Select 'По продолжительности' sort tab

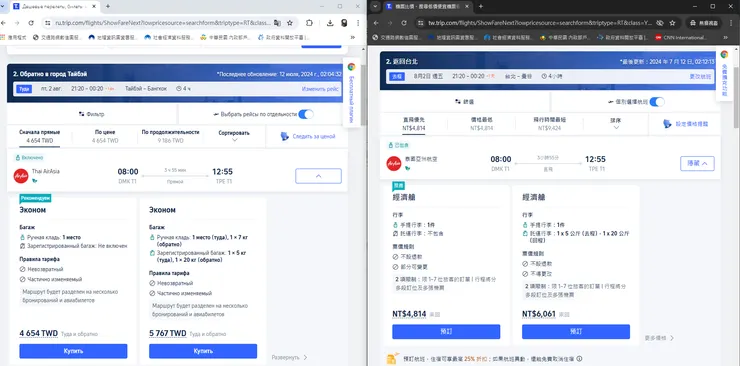point(170,136)
